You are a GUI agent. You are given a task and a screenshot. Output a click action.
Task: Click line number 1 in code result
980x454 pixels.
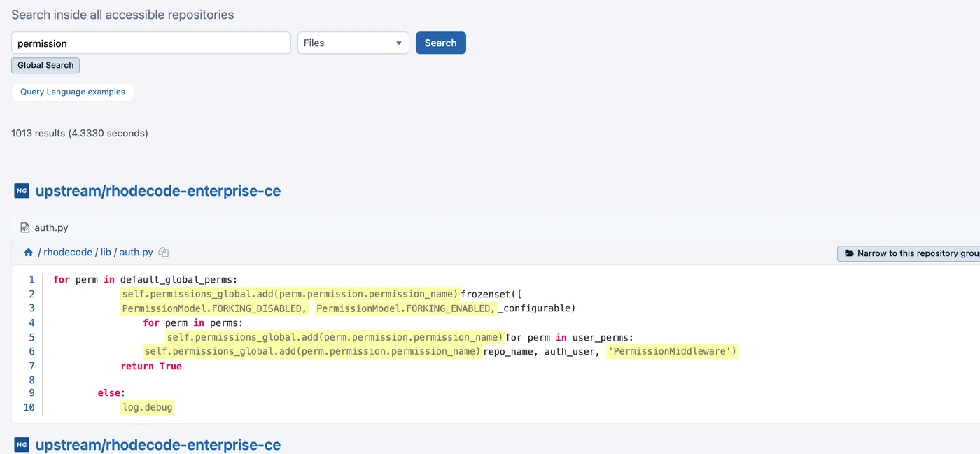click(x=31, y=279)
